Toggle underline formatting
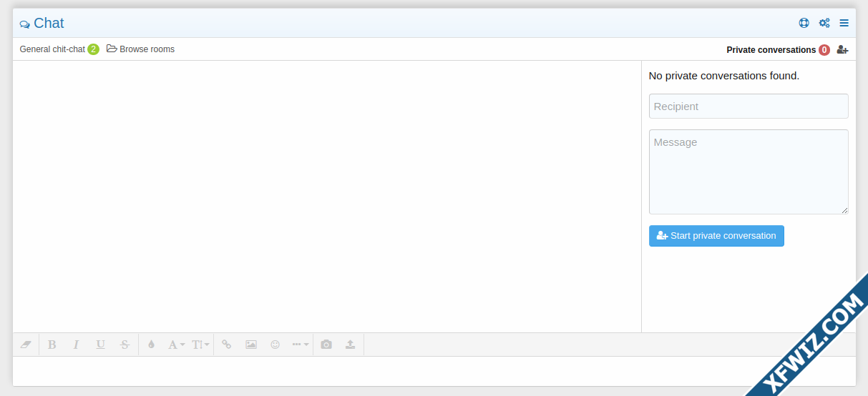The image size is (868, 396). (x=100, y=345)
